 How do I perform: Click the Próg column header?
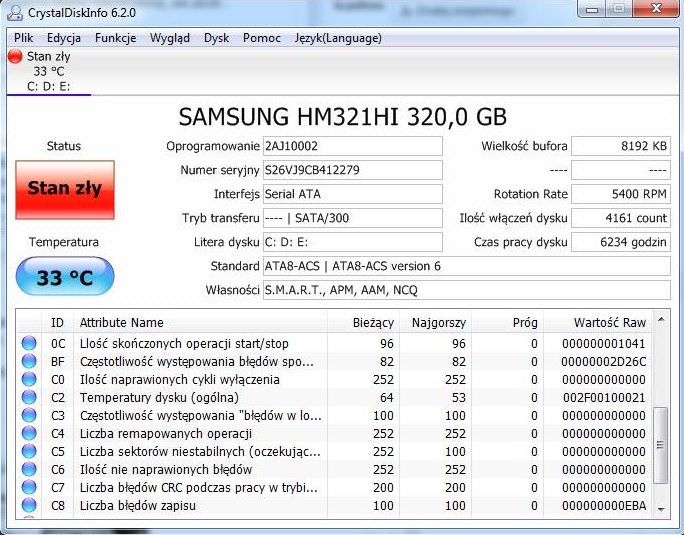click(507, 322)
